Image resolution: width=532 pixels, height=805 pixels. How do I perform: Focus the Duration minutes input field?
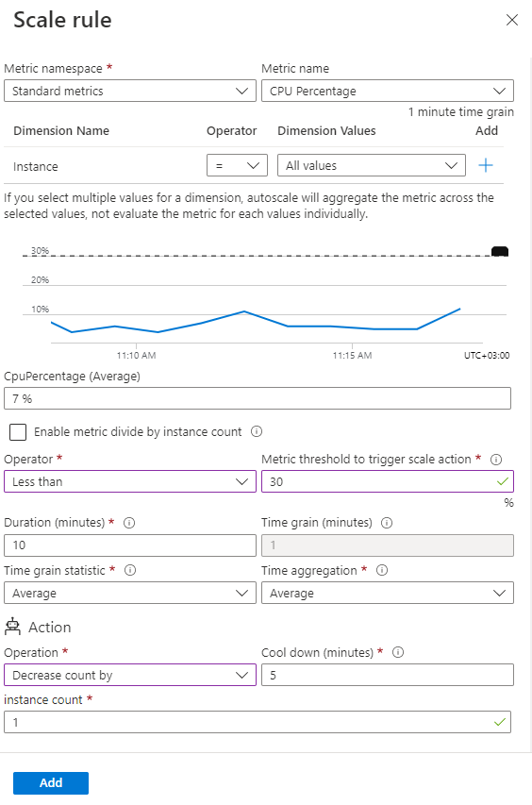pyautogui.click(x=130, y=545)
